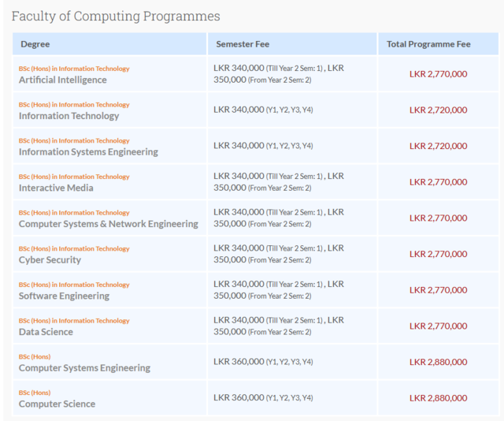The height and width of the screenshot is (421, 504).
Task: Click the Data Science semester fee cell
Action: point(292,326)
